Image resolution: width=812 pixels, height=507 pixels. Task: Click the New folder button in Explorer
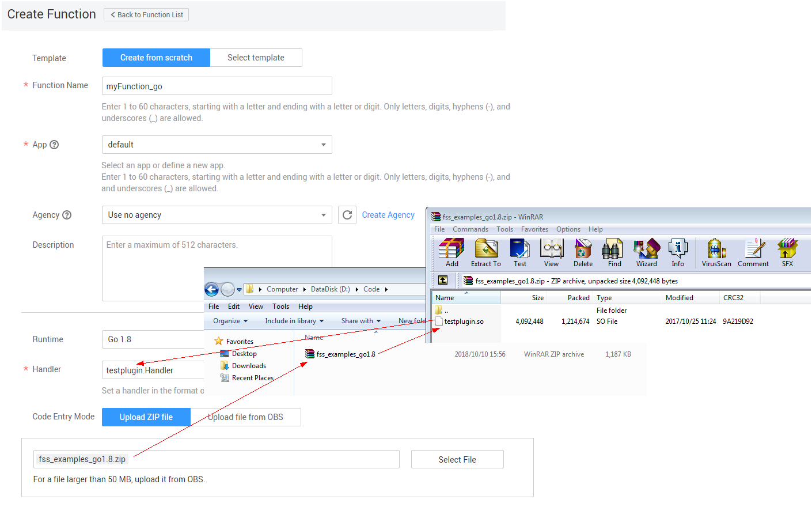click(412, 321)
